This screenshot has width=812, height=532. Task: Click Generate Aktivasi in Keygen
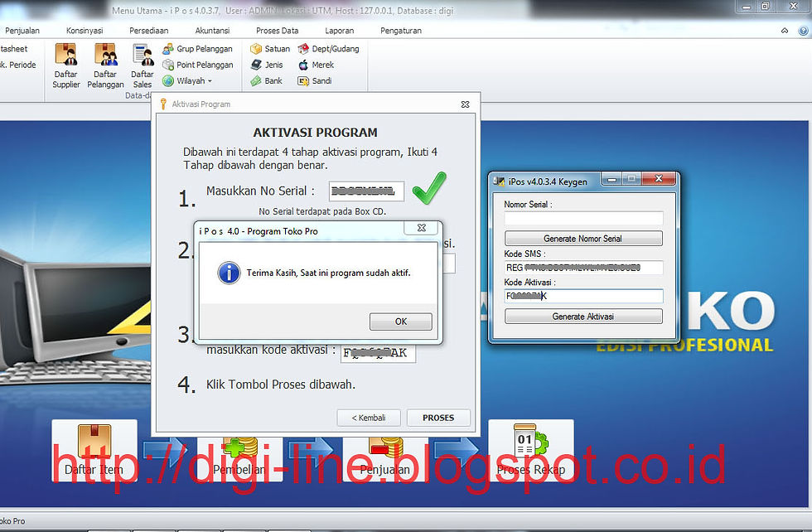click(583, 316)
